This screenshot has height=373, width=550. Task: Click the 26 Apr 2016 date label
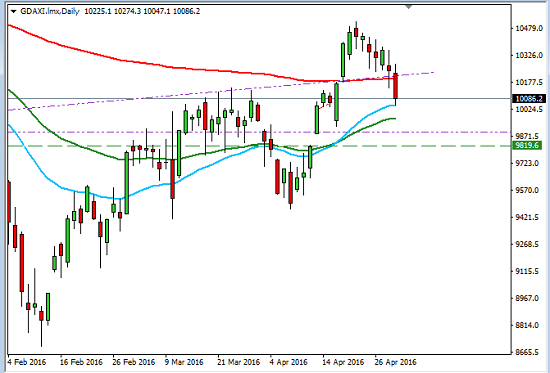(x=395, y=362)
